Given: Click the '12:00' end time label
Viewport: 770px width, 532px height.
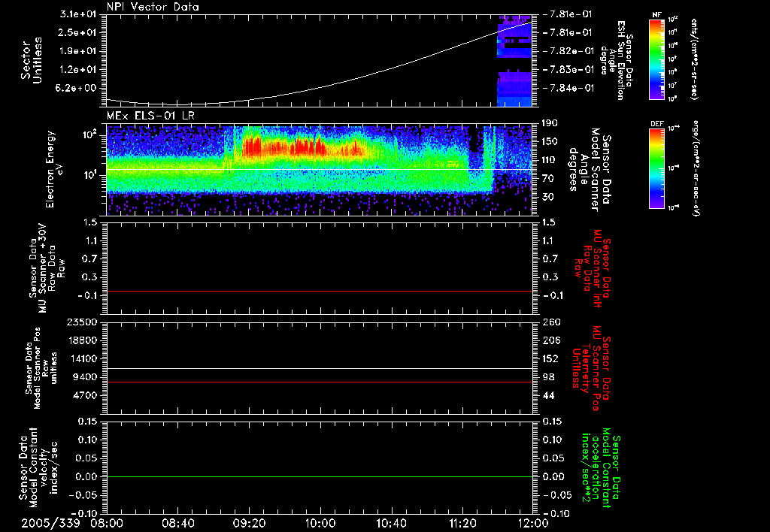Looking at the screenshot, I should coord(533,523).
